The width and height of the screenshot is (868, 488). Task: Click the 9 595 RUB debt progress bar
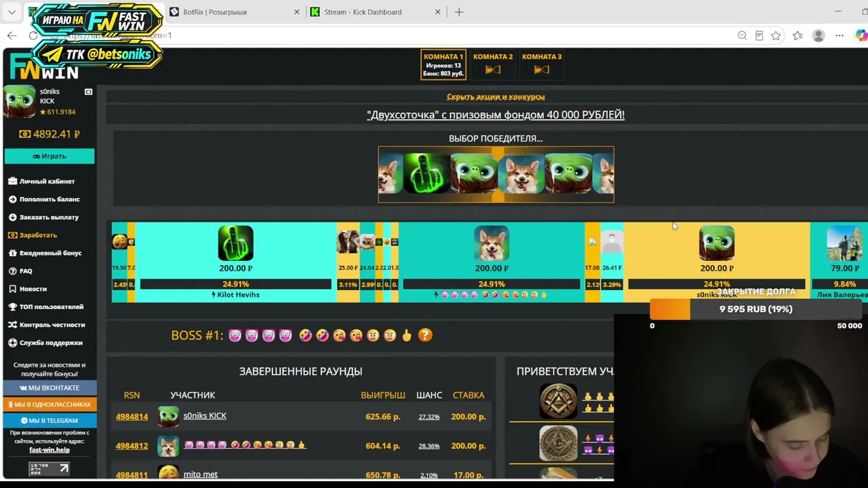(755, 309)
